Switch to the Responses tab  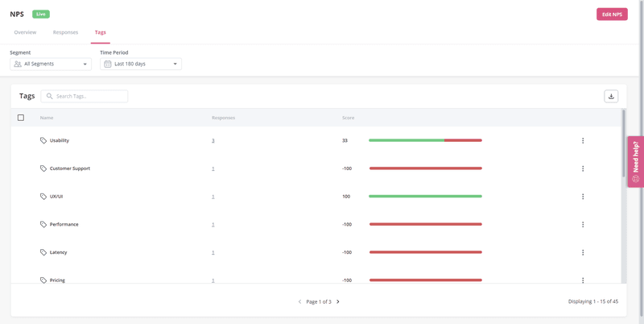(x=65, y=32)
